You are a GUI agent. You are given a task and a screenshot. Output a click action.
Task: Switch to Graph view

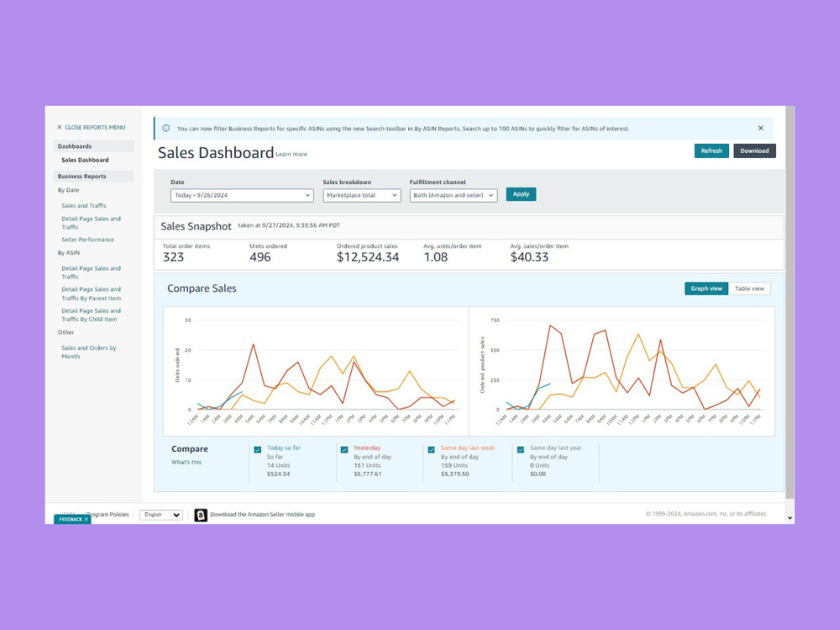tap(706, 289)
